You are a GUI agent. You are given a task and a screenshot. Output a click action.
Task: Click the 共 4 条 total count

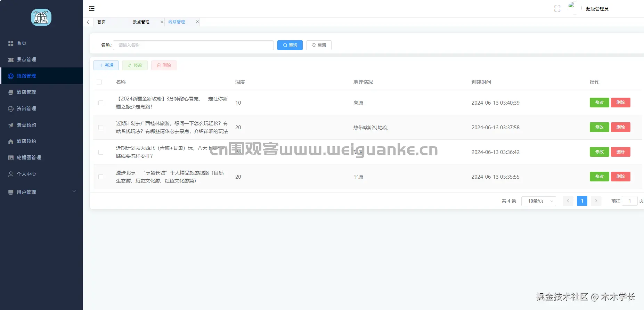[509, 201]
